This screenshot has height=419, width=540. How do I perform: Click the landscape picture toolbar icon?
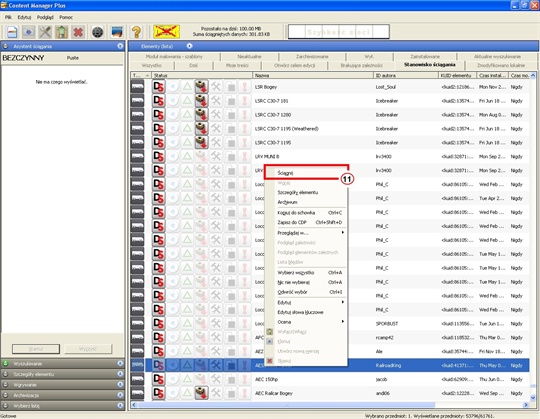(117, 32)
